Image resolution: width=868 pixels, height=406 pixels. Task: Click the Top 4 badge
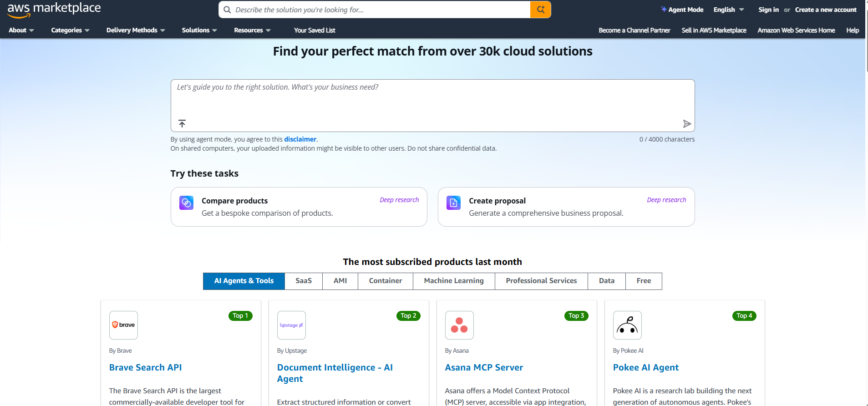pyautogui.click(x=744, y=316)
